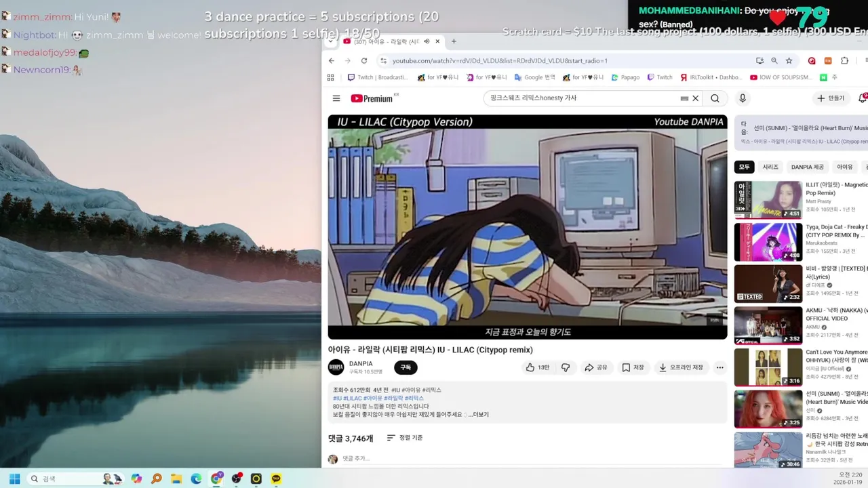Screen dimensions: 868x488
Task: Bookmark this page with star icon
Action: 789,60
